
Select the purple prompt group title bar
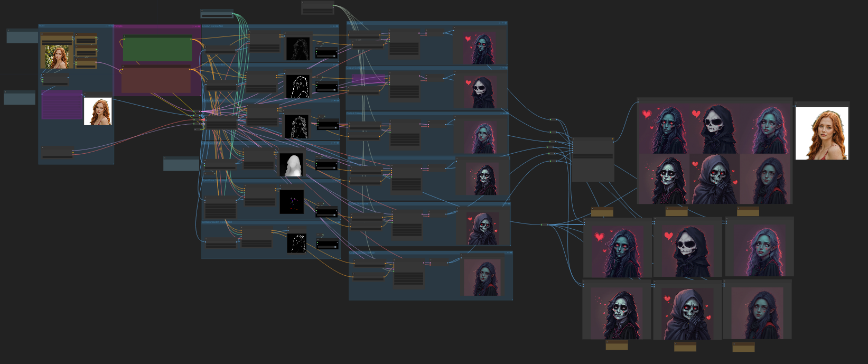point(157,26)
